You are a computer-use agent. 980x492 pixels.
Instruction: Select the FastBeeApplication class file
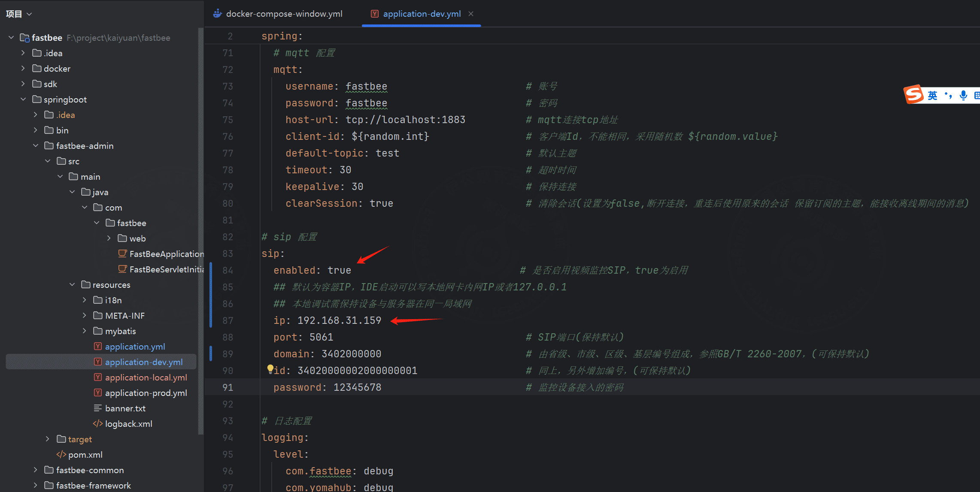161,254
